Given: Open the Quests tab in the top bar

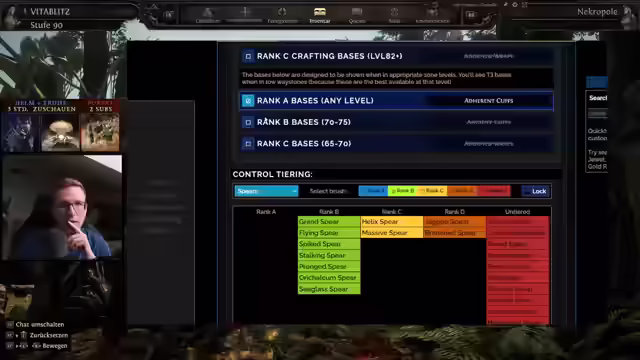Looking at the screenshot, I should click(357, 15).
